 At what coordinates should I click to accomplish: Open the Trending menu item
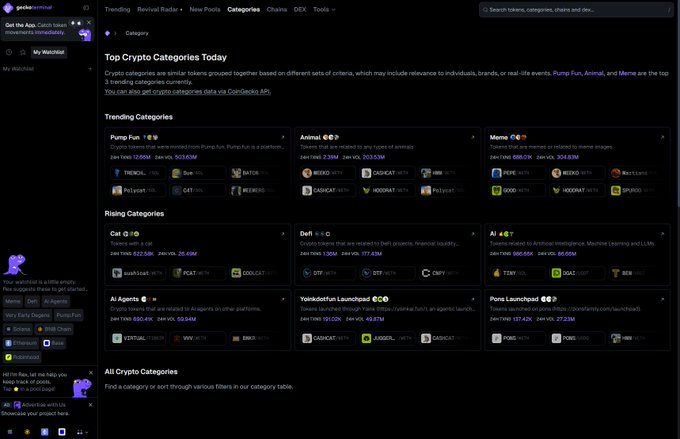[x=117, y=9]
